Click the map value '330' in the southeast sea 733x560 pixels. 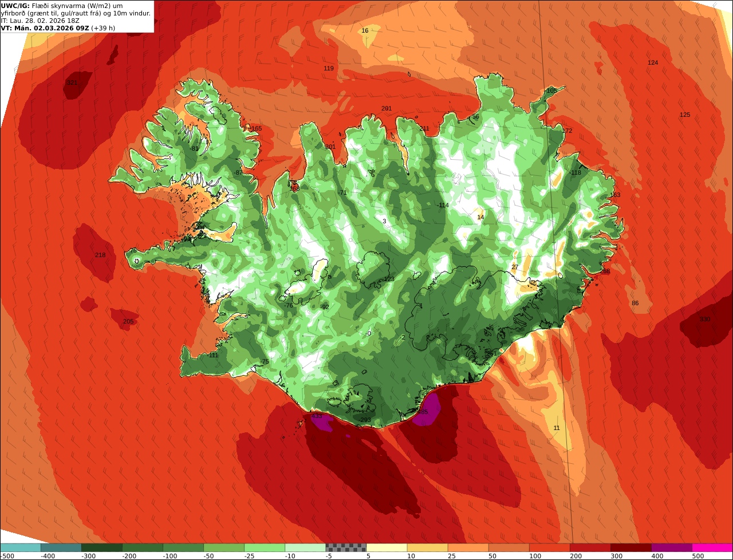(705, 320)
